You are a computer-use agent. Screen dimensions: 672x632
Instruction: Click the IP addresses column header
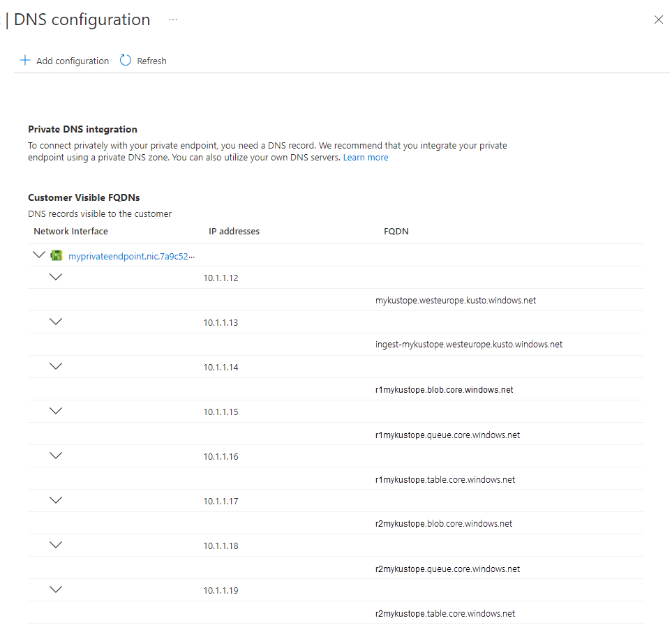click(234, 231)
